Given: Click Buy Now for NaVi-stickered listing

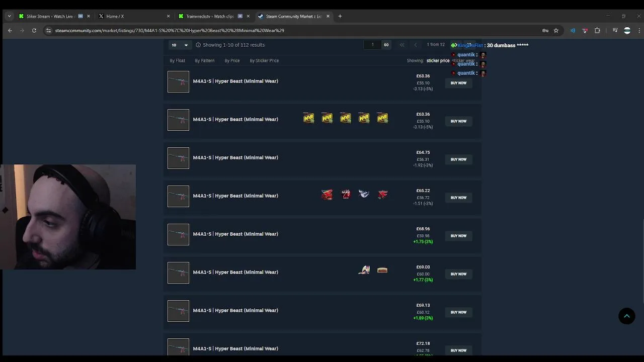Looking at the screenshot, I should [458, 121].
